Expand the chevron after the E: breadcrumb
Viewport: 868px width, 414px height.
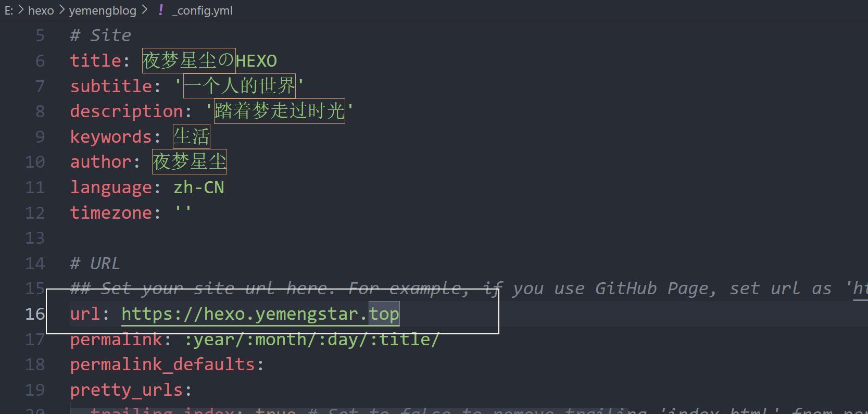21,10
